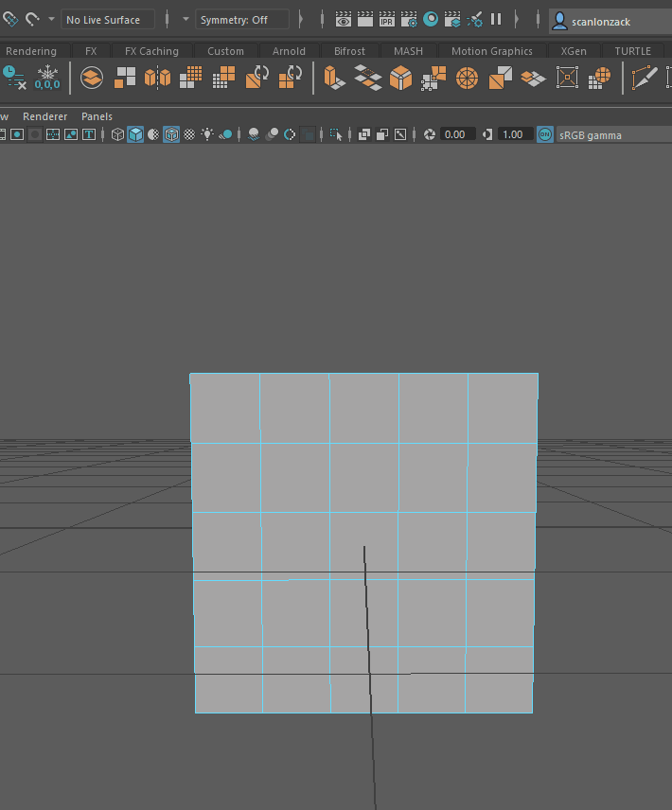This screenshot has height=810, width=672.
Task: Open the Light Editor icon
Action: pyautogui.click(x=474, y=20)
